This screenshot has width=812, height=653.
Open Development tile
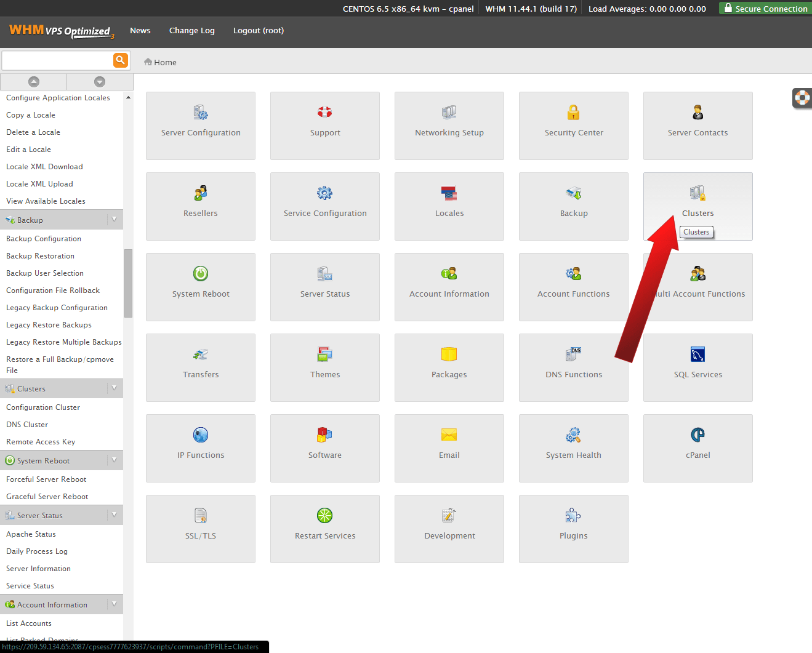[449, 529]
